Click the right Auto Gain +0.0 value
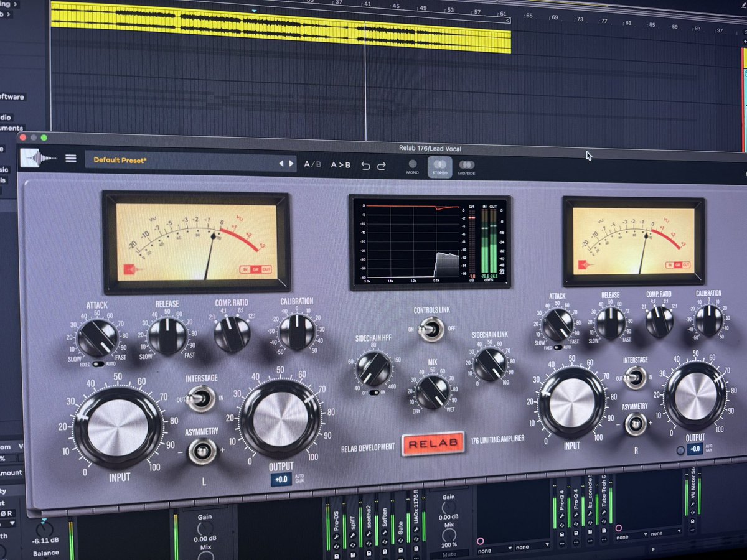 tap(696, 449)
